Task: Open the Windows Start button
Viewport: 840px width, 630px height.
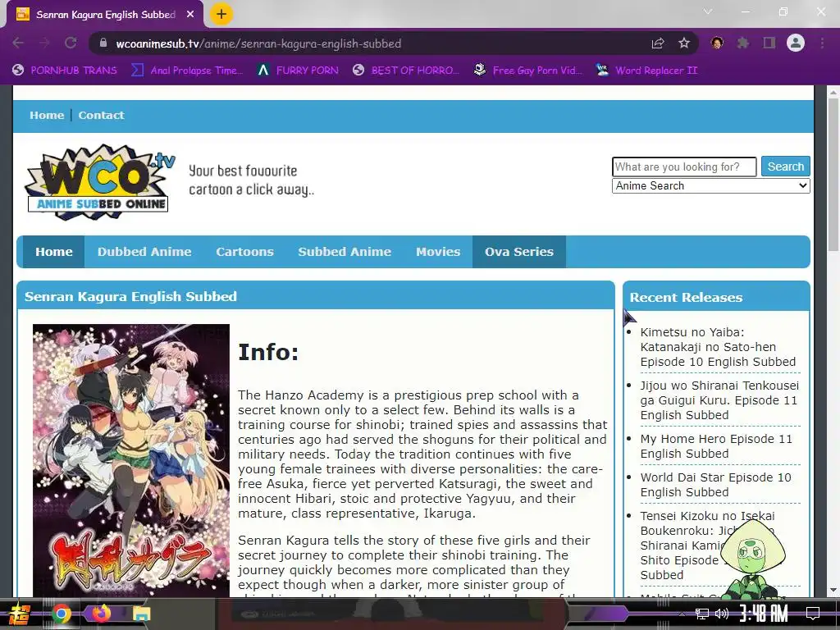Action: click(x=18, y=614)
